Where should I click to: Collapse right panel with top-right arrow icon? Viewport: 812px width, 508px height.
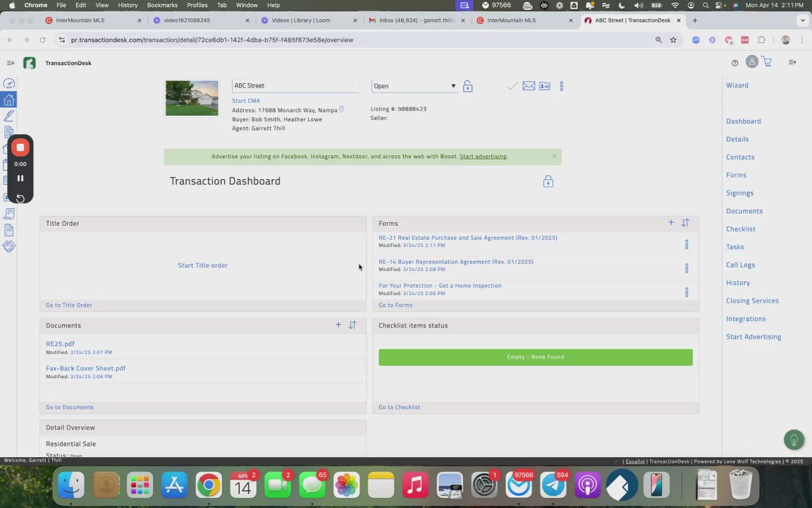(792, 62)
